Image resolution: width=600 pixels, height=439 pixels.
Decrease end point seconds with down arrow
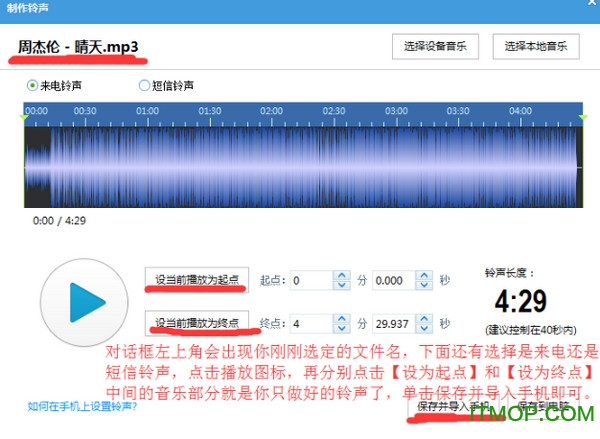click(x=424, y=328)
